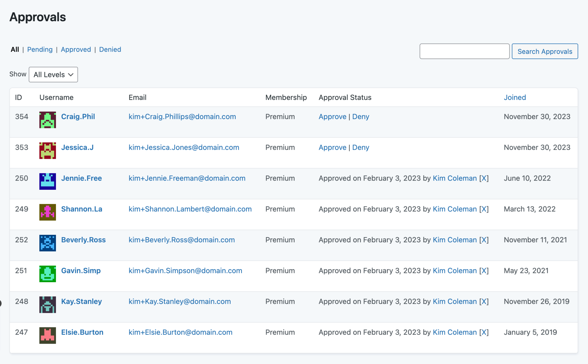The height and width of the screenshot is (364, 588).
Task: Click Craig.Phil's avatar icon
Action: click(48, 120)
